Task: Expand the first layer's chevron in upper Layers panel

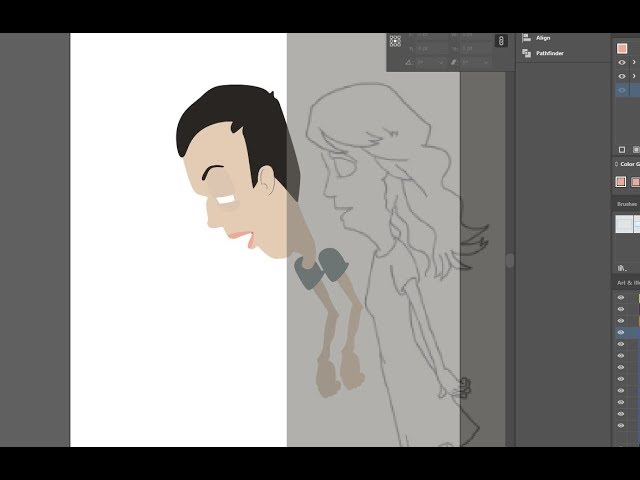Action: click(634, 62)
